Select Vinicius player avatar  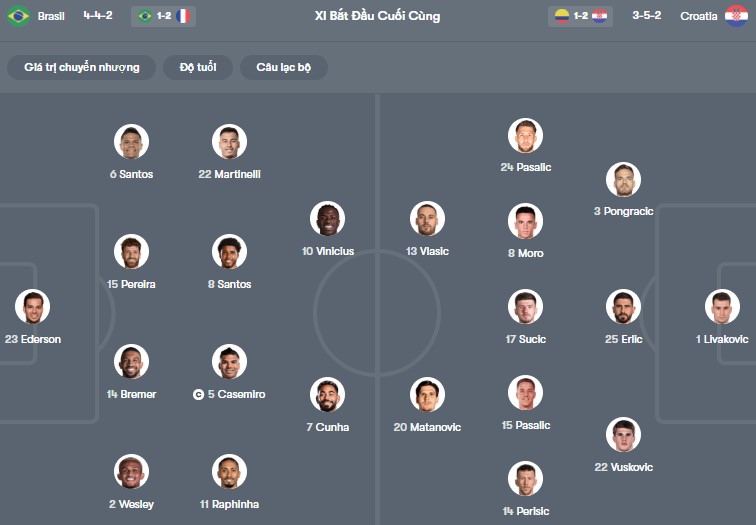(x=328, y=218)
